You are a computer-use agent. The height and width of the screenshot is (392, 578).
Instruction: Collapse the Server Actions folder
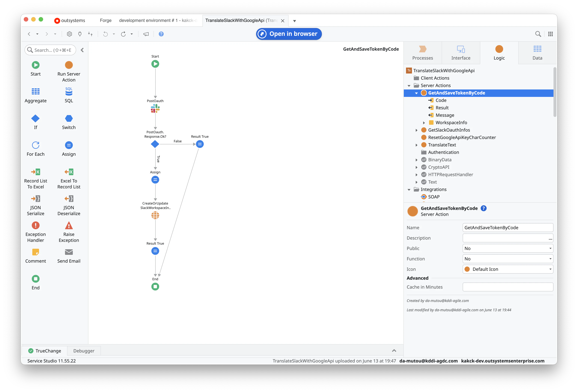pos(409,86)
